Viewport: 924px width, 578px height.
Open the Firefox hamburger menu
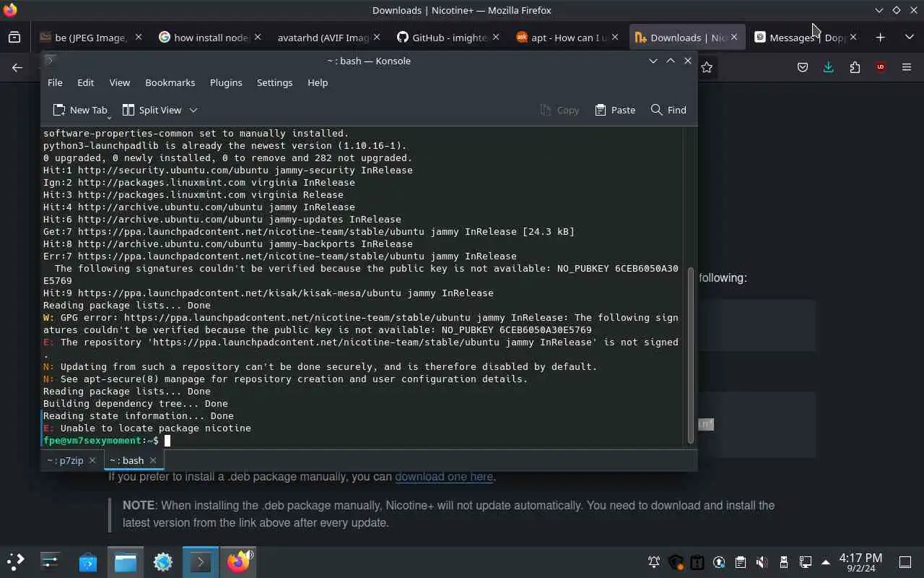click(907, 67)
